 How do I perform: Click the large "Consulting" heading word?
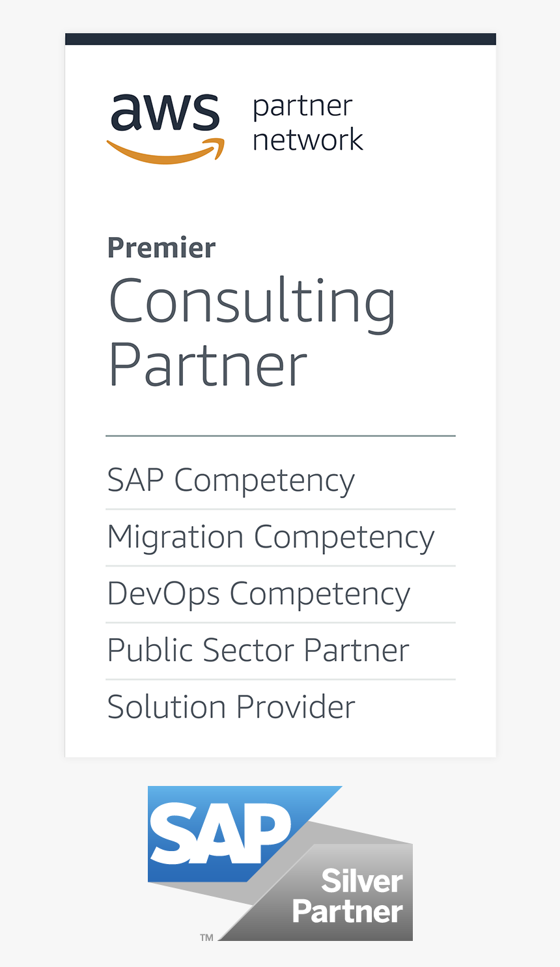tap(252, 301)
